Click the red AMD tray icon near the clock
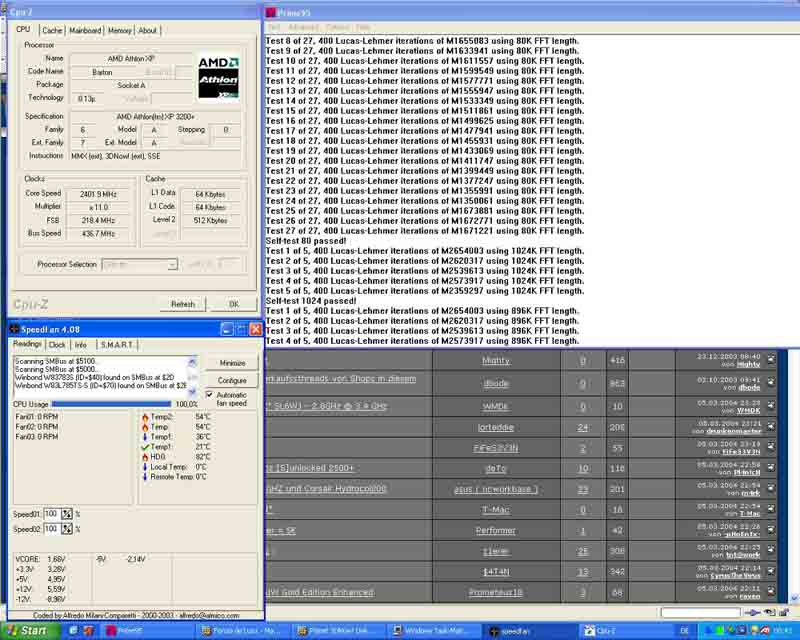The width and height of the screenshot is (800, 640). [x=764, y=631]
